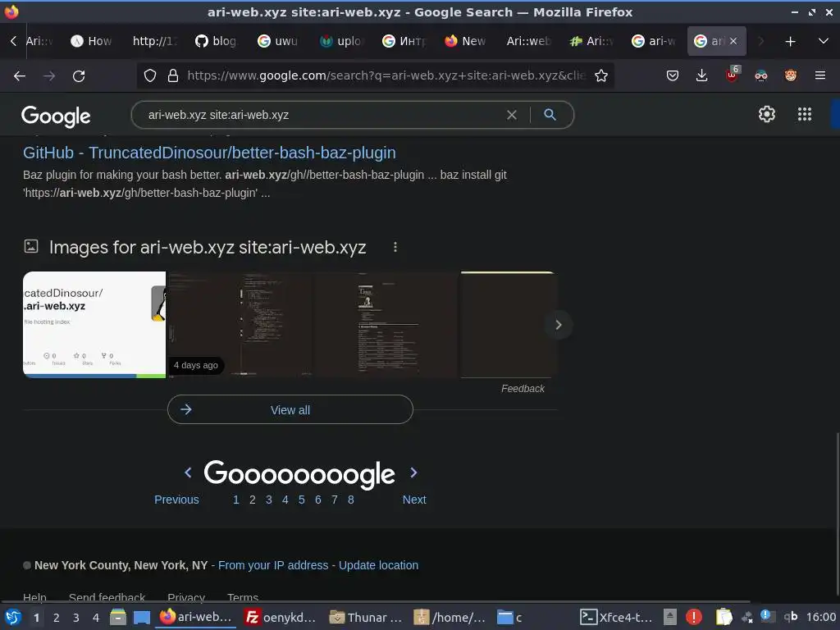The image size is (840, 630).
Task: Reload the current page
Action: click(x=79, y=76)
